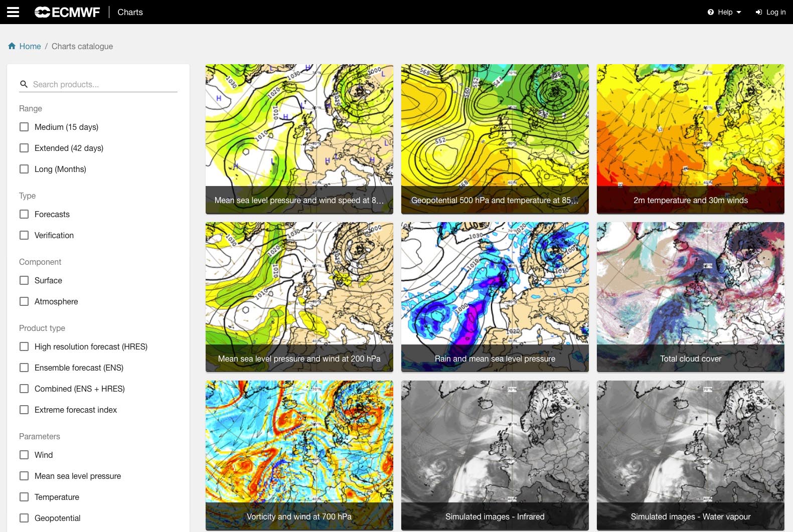Select High resolution forecast (HRES) checkbox

pyautogui.click(x=24, y=346)
